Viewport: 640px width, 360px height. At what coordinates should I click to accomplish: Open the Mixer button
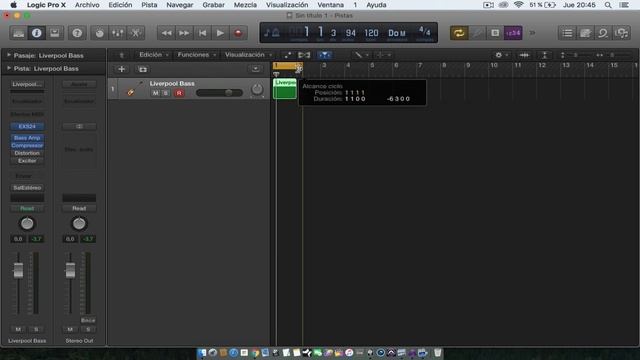click(x=118, y=33)
